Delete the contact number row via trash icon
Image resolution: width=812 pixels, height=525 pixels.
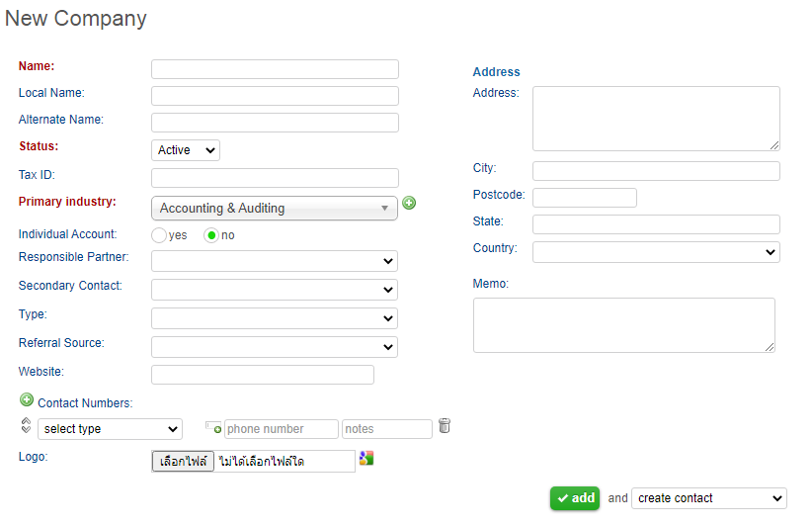click(x=445, y=426)
